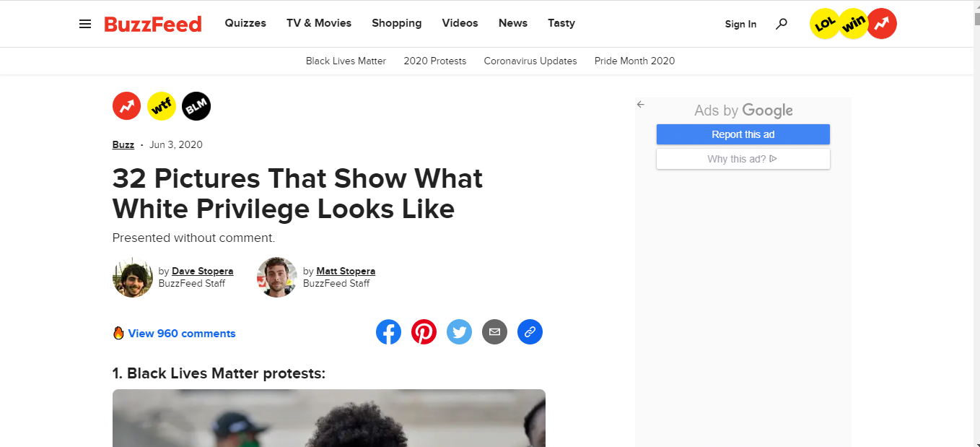
Task: Share article via email icon
Action: click(x=494, y=332)
